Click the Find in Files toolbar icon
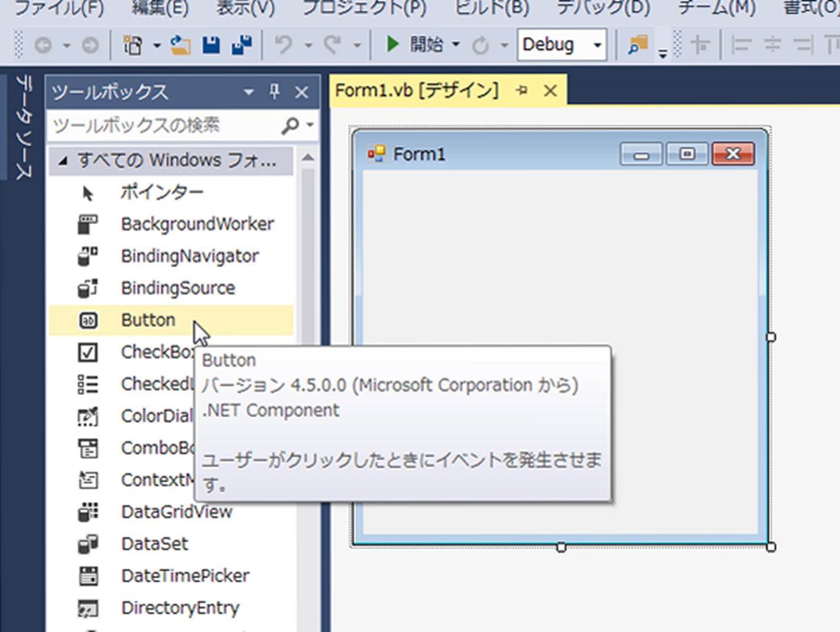Screen dimensions: 840x632 click(638, 45)
